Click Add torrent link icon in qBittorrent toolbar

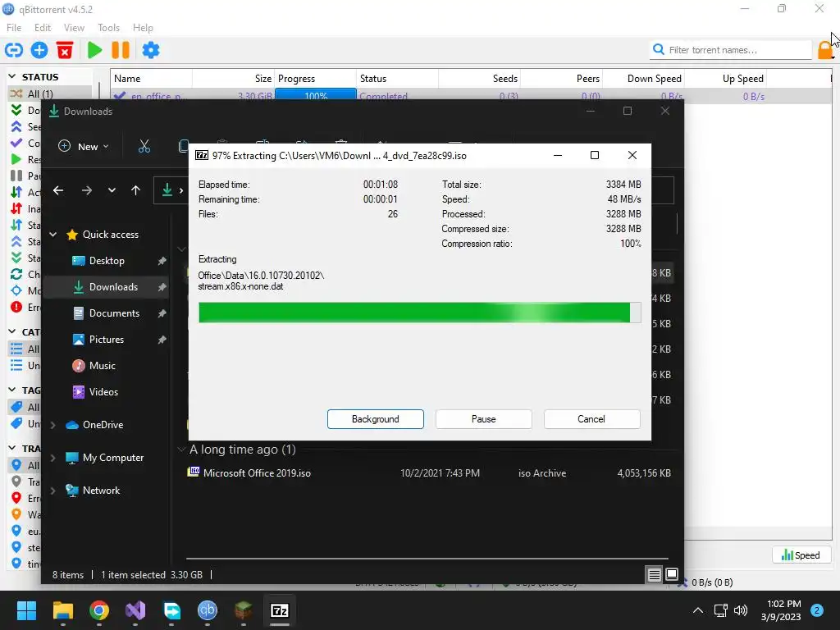point(13,50)
